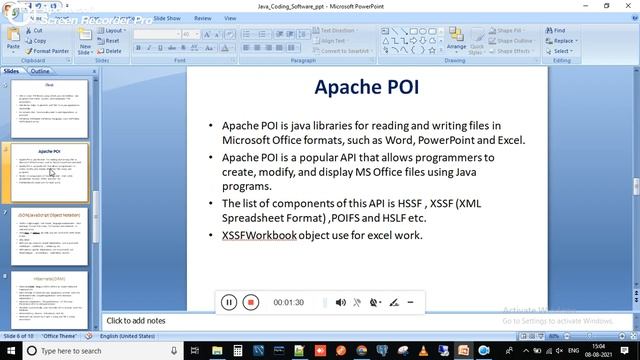The image size is (640, 360).
Task: Stop the screen recording
Action: tap(251, 302)
